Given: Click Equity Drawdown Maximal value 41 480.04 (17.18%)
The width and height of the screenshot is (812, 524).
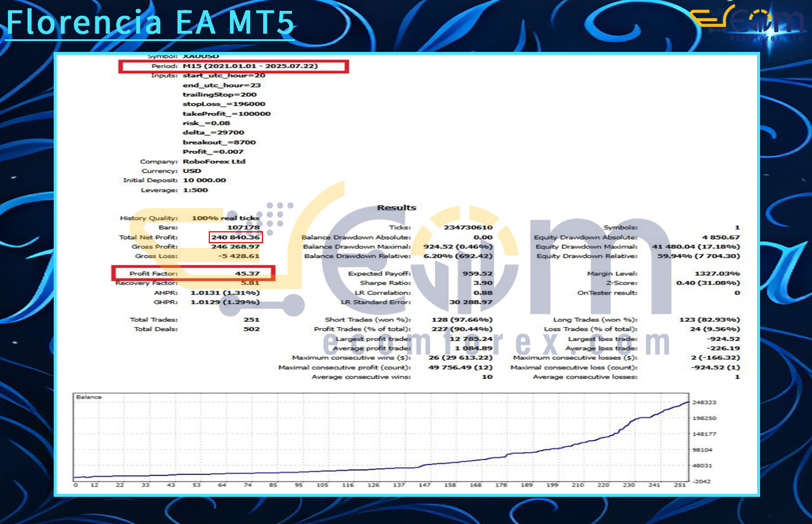Looking at the screenshot, I should pos(696,246).
